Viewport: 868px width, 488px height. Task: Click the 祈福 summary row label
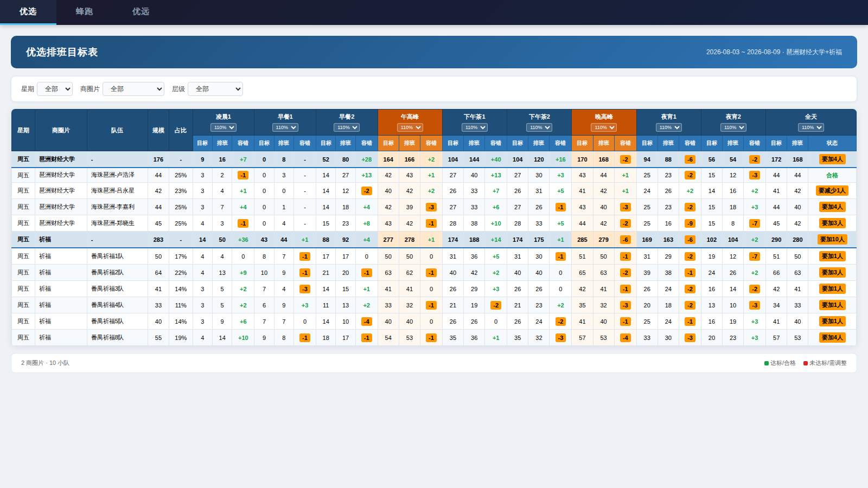pos(45,240)
